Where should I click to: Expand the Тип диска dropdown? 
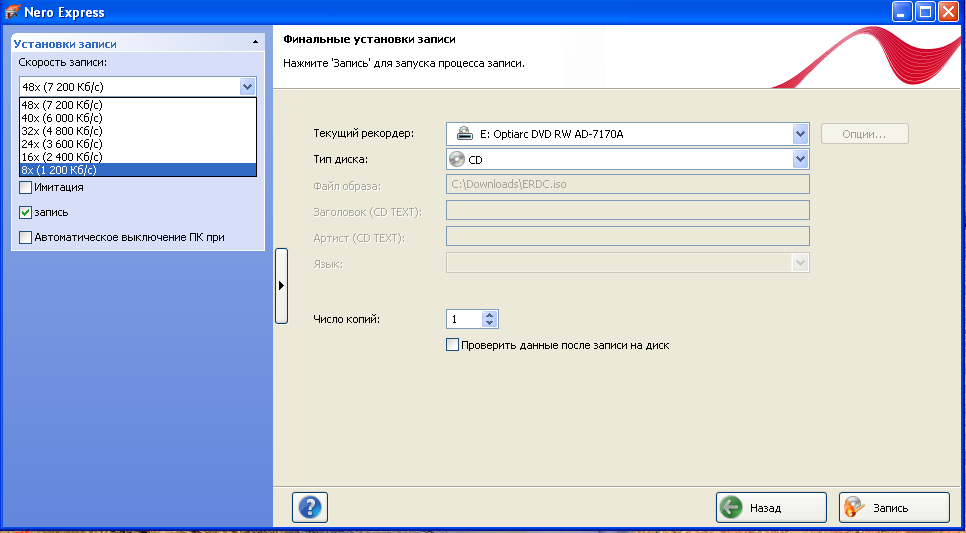pos(800,159)
